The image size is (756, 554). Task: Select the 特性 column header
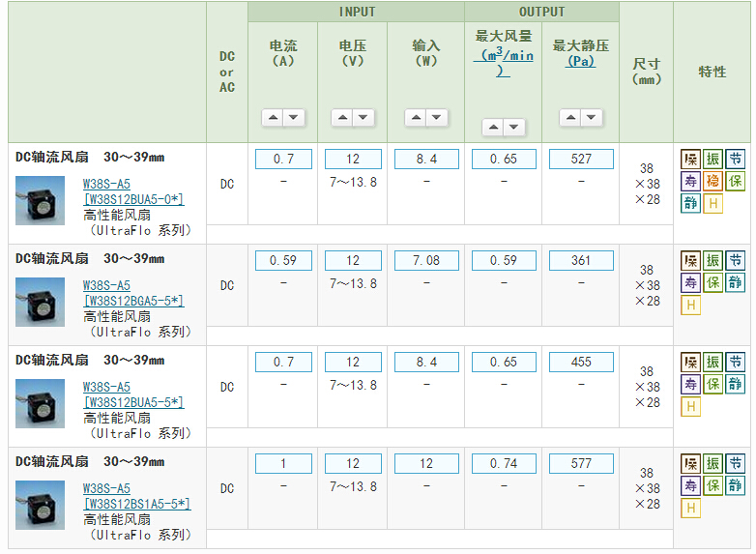pyautogui.click(x=712, y=72)
